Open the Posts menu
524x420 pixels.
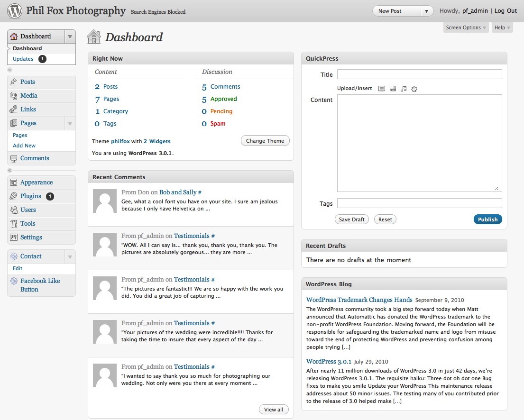[x=28, y=82]
